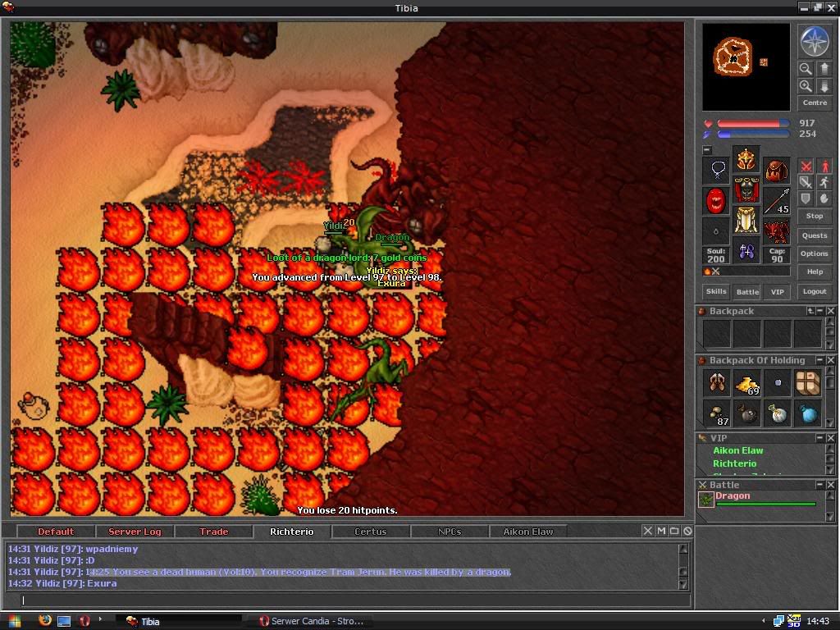The image size is (840, 630).
Task: Switch to the Server Log tab
Action: 135,532
